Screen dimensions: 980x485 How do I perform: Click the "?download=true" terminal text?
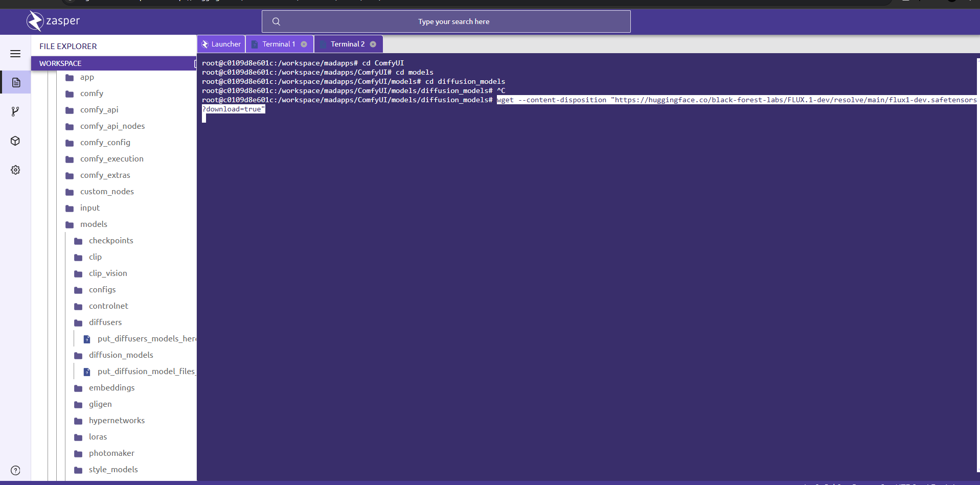[x=234, y=109]
